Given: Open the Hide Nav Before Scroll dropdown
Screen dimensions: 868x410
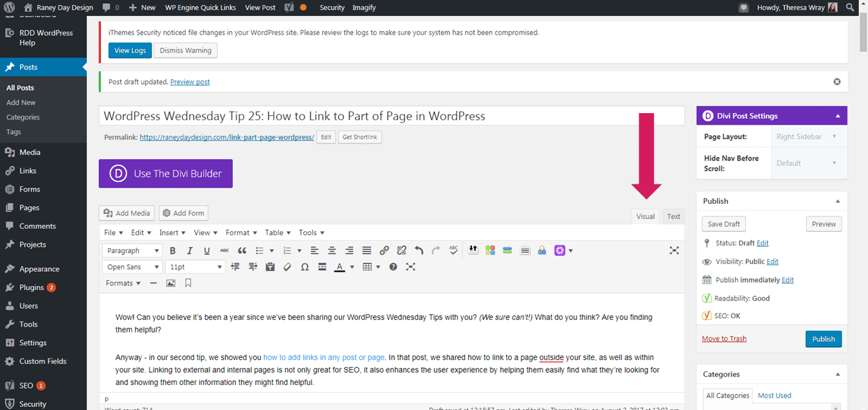Looking at the screenshot, I should point(809,163).
